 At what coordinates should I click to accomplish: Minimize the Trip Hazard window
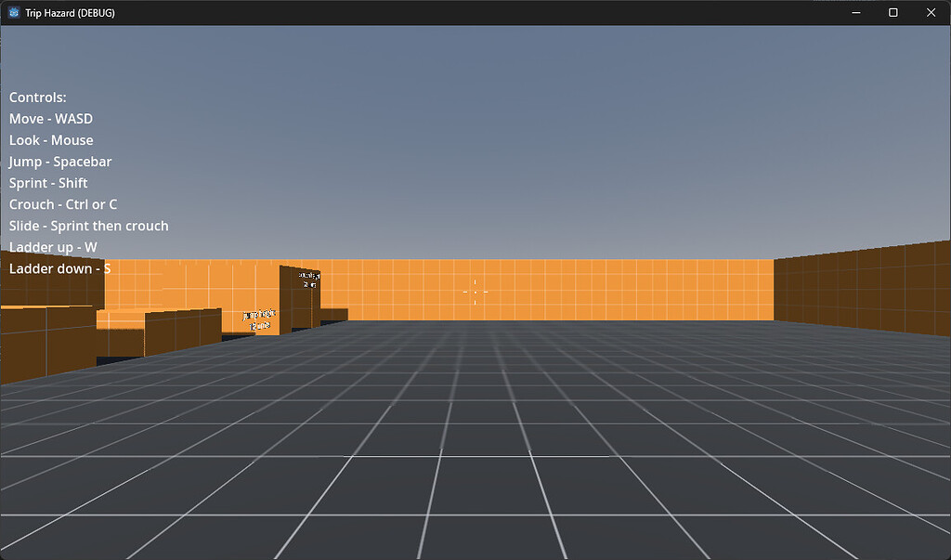tap(855, 13)
